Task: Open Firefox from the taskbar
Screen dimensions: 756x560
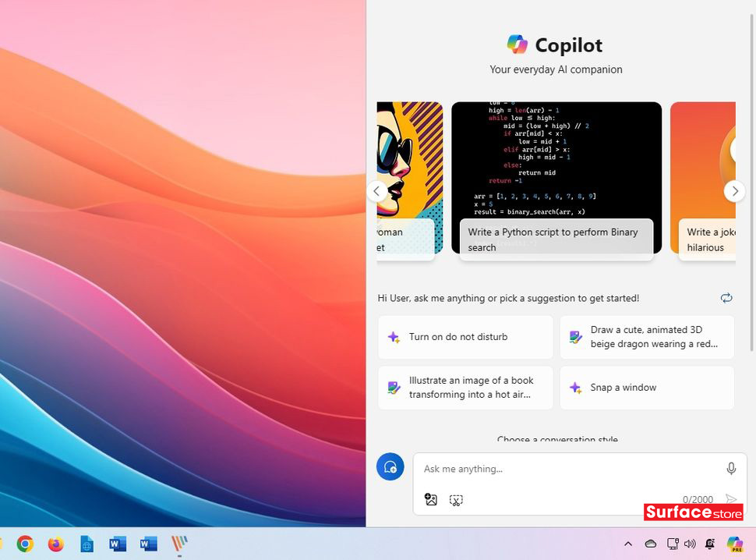Action: 55,544
